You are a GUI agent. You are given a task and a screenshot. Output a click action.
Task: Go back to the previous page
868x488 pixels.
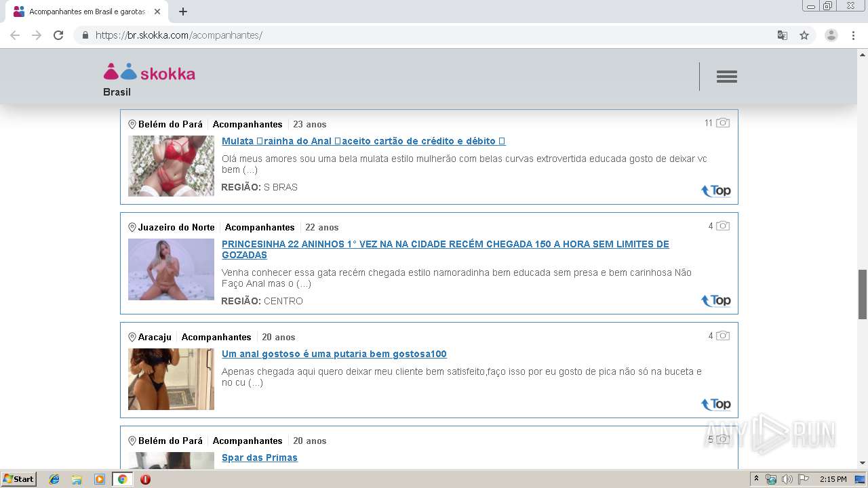[x=15, y=35]
